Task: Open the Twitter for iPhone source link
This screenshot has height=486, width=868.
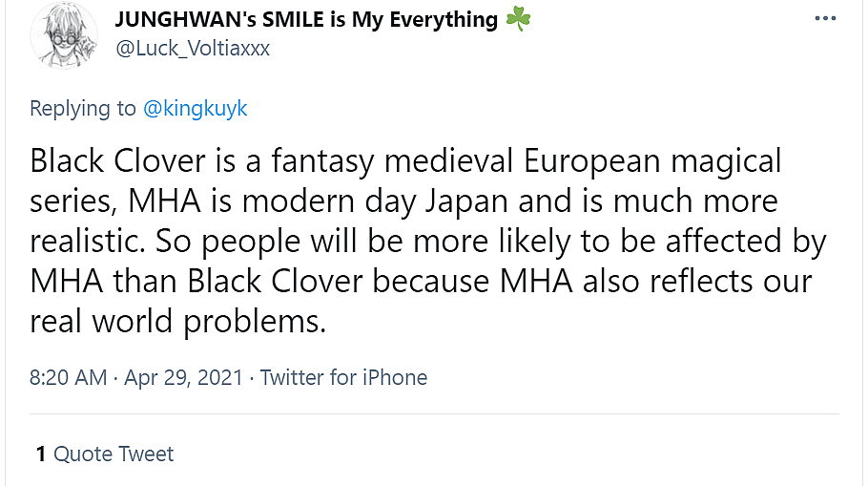Action: pos(343,377)
